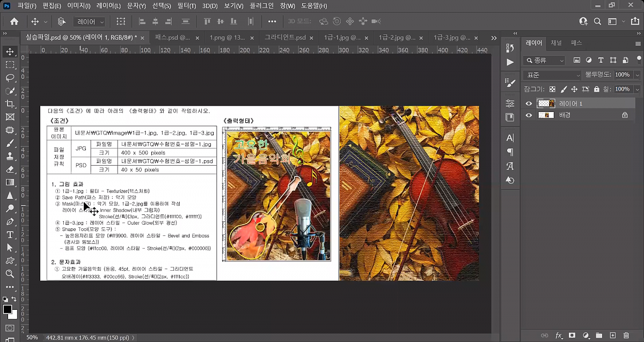The height and width of the screenshot is (342, 644).
Task: Reset default foreground and background colors
Action: (5, 299)
